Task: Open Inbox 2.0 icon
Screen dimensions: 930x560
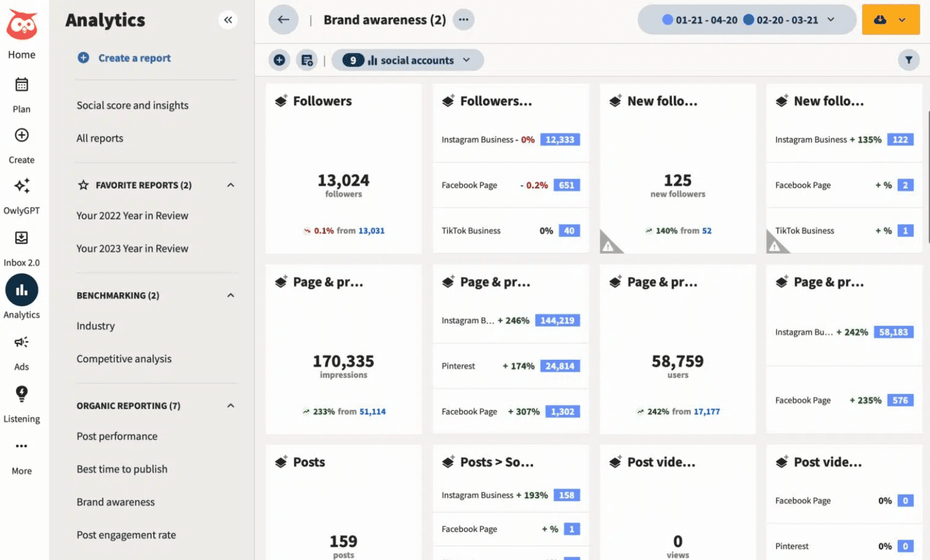Action: 22,238
